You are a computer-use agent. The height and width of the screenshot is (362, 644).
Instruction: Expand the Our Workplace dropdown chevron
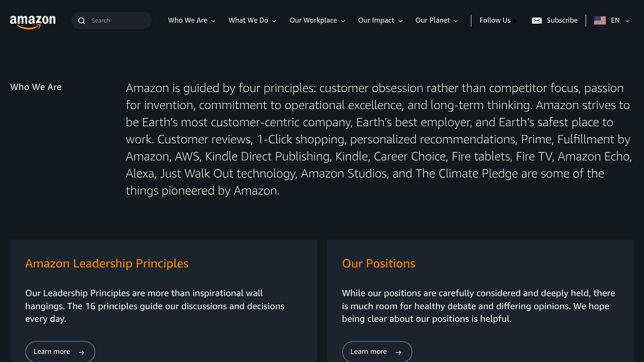(343, 21)
